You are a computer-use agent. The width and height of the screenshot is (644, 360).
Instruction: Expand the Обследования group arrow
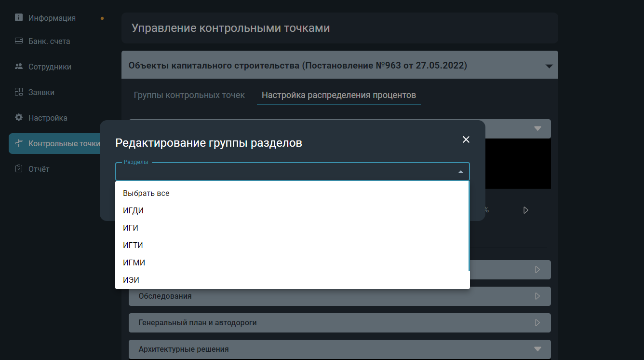[x=537, y=296]
